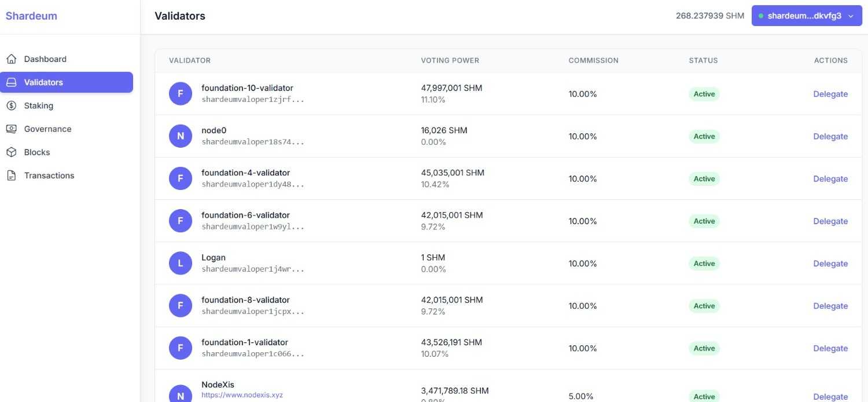
Task: Click the node0 circular avatar
Action: [x=180, y=136]
